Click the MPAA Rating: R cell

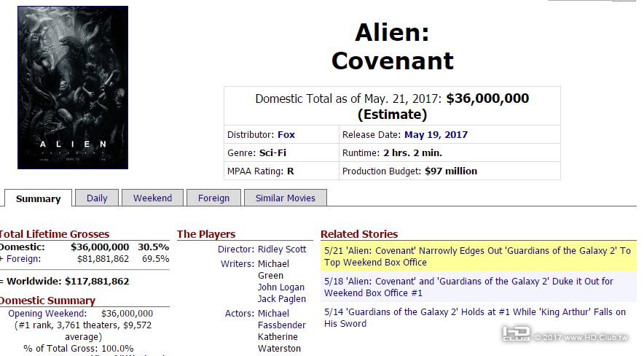[281, 171]
